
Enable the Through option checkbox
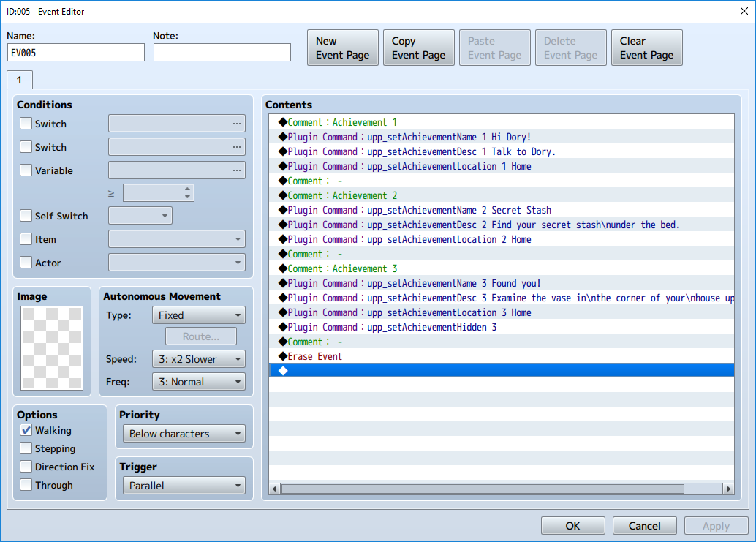26,485
